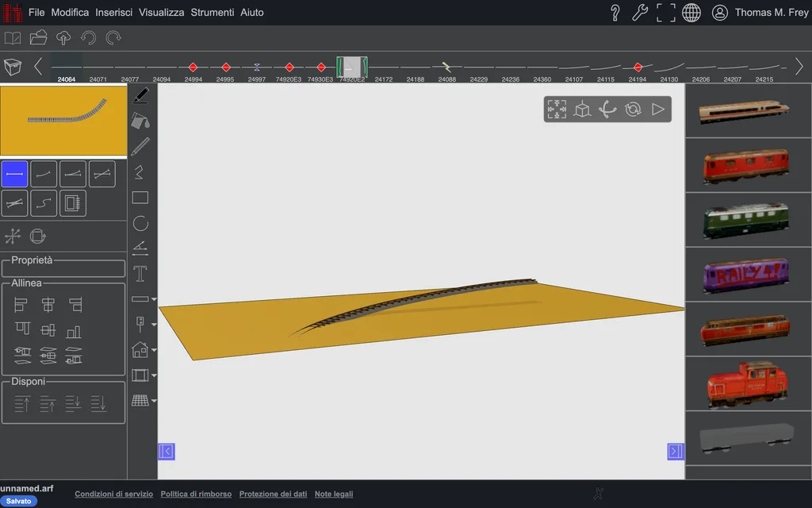Expand the grid tool dropdown arrow

(154, 401)
